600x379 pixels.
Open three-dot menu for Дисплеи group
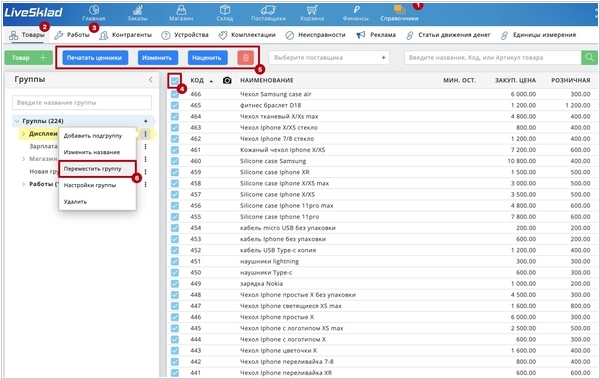coord(145,134)
